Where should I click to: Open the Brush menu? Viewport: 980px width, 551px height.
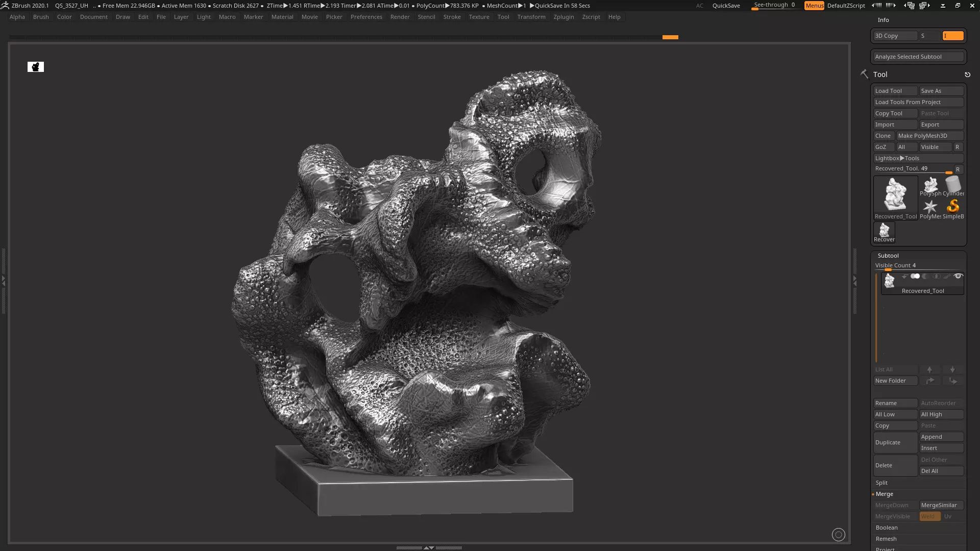(x=41, y=17)
